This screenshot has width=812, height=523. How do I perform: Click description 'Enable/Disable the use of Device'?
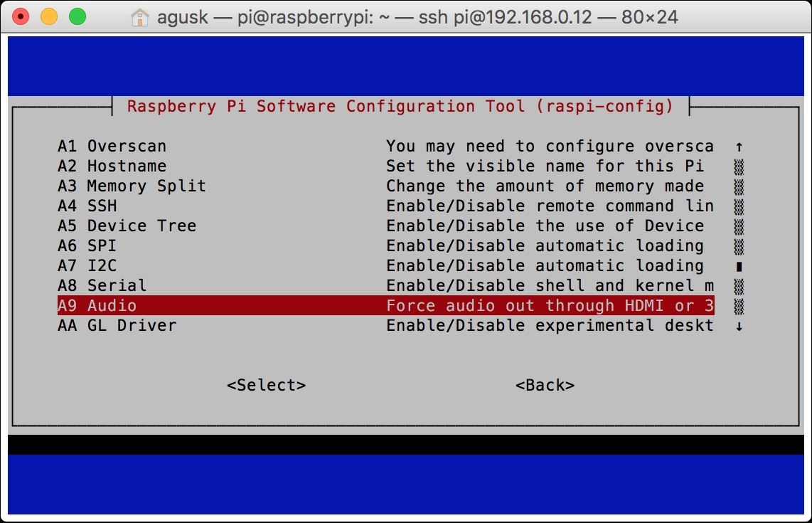(545, 226)
